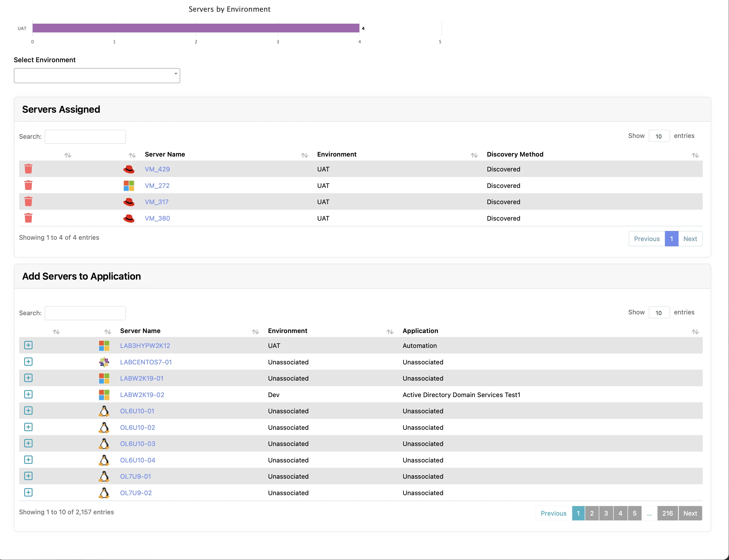
Task: Click the 'Dev' environment cell
Action: click(x=274, y=395)
